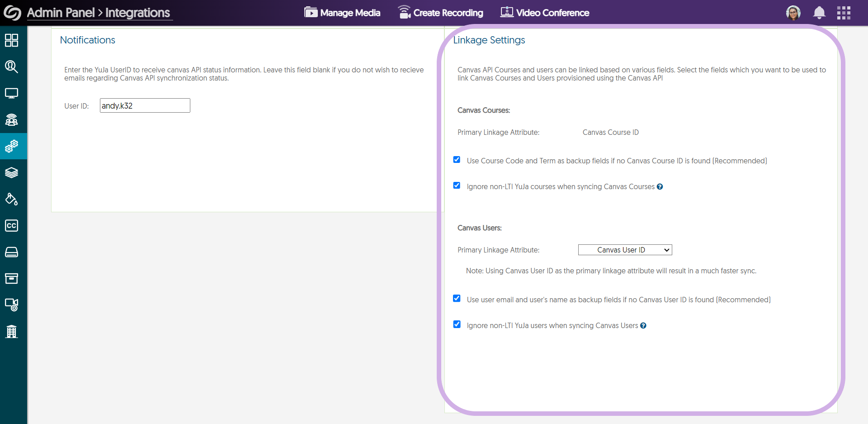This screenshot has height=424, width=868.
Task: Toggle Course Code and Term backup fields checkbox
Action: pos(457,160)
